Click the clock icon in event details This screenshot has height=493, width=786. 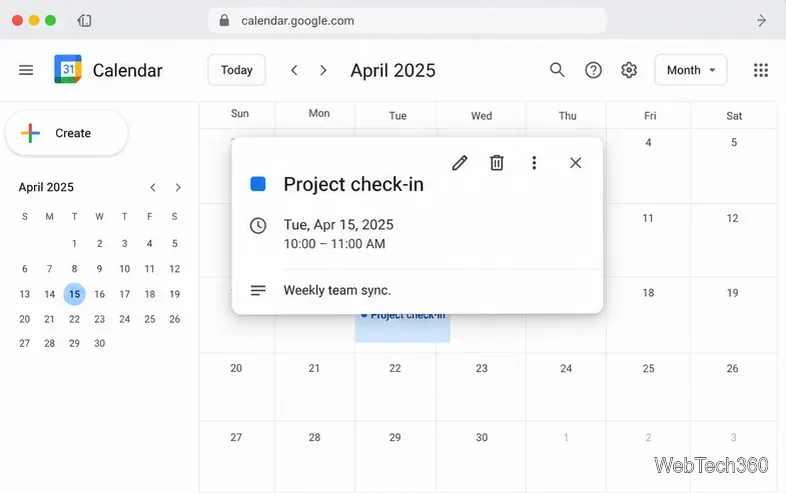tap(258, 226)
